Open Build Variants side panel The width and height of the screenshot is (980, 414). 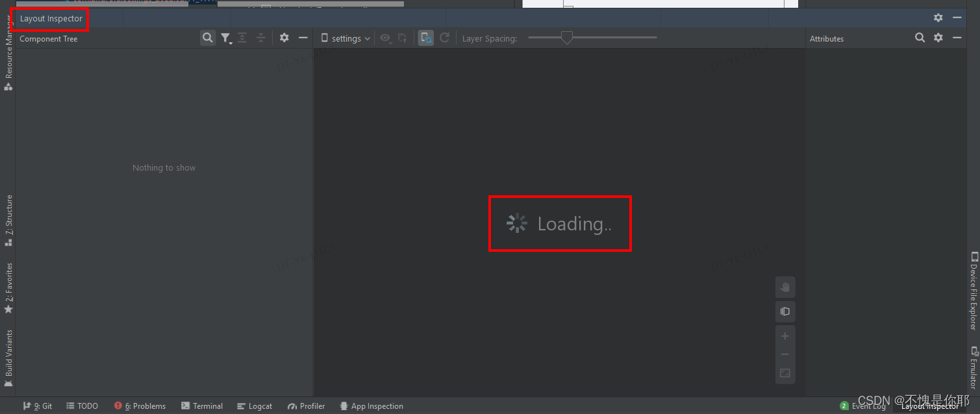click(8, 358)
